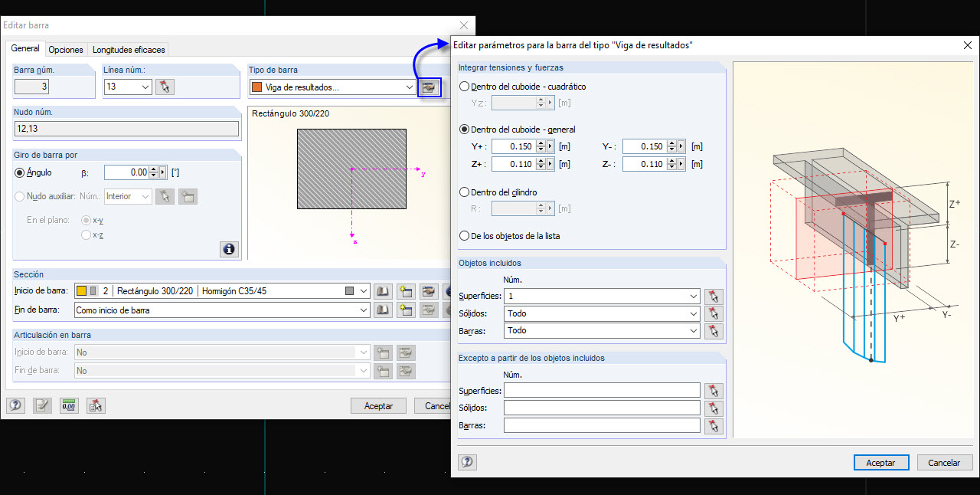This screenshot has width=980, height=495.
Task: Open help in Editar barra dialog
Action: 15,406
